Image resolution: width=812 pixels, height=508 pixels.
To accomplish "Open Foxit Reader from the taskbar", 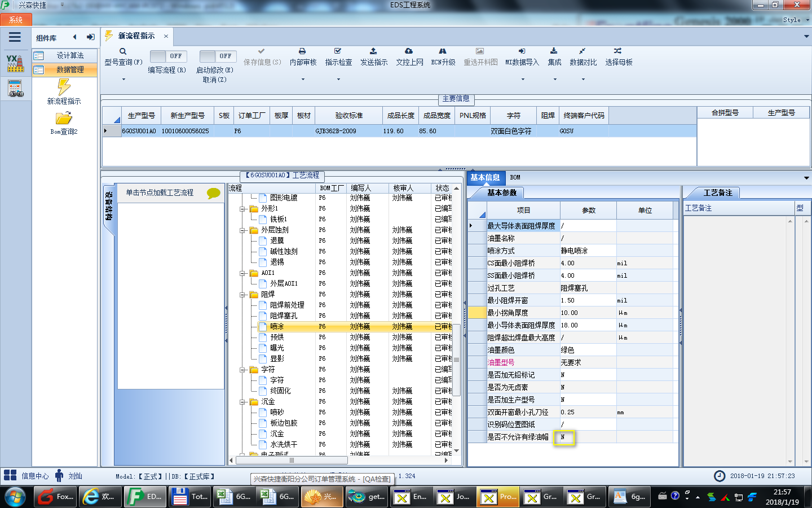I will tap(55, 497).
